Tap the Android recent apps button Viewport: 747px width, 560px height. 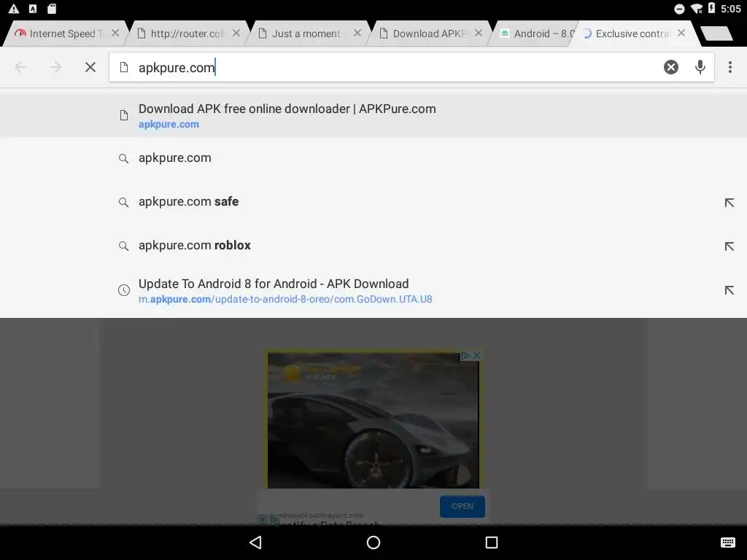(x=491, y=542)
